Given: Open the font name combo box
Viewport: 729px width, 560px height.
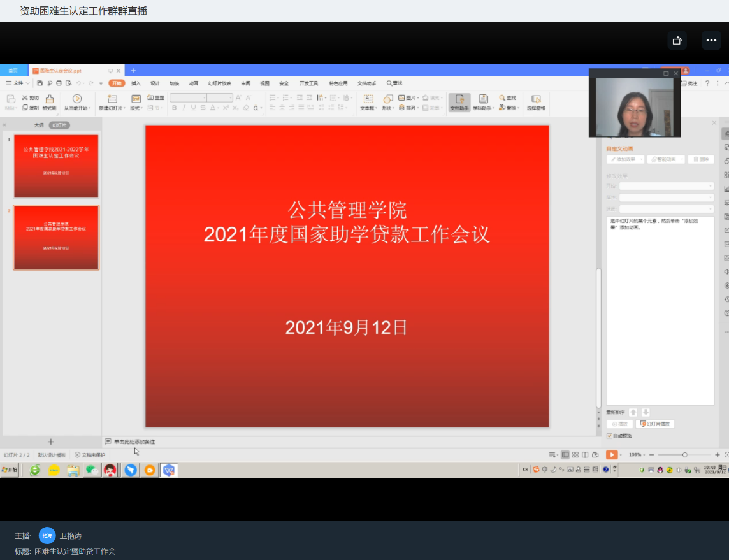Looking at the screenshot, I should tap(188, 97).
